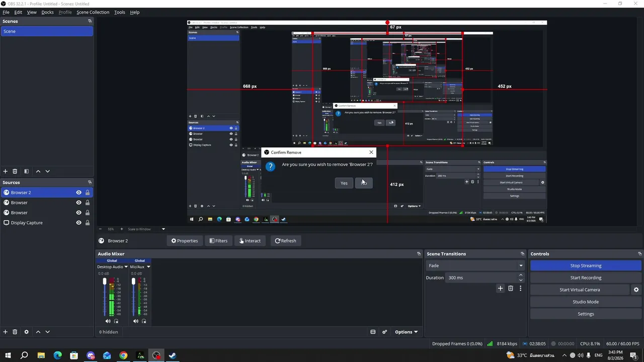Open Properties for Browser 2
This screenshot has height=362, width=644.
pos(185,241)
